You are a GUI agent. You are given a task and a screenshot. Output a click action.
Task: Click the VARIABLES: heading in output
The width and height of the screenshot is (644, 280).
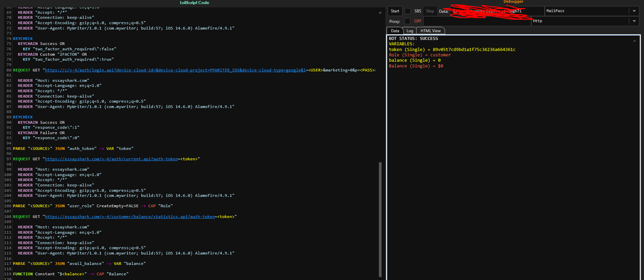[401, 44]
